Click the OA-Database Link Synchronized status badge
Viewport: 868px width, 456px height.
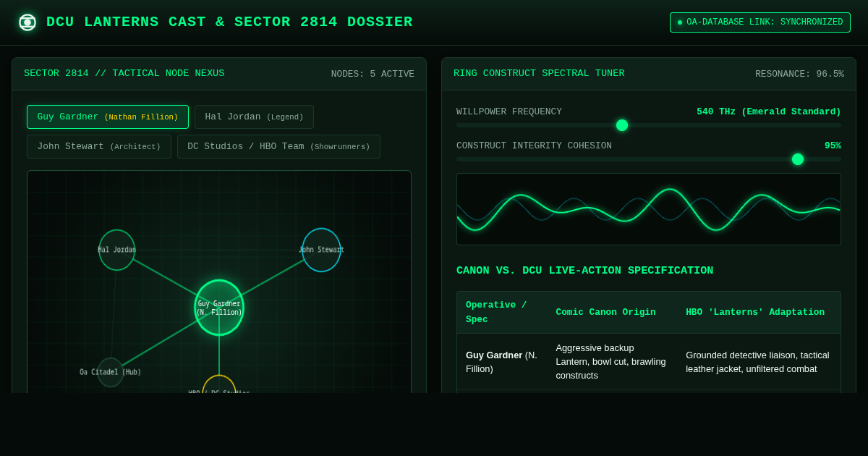pos(760,22)
